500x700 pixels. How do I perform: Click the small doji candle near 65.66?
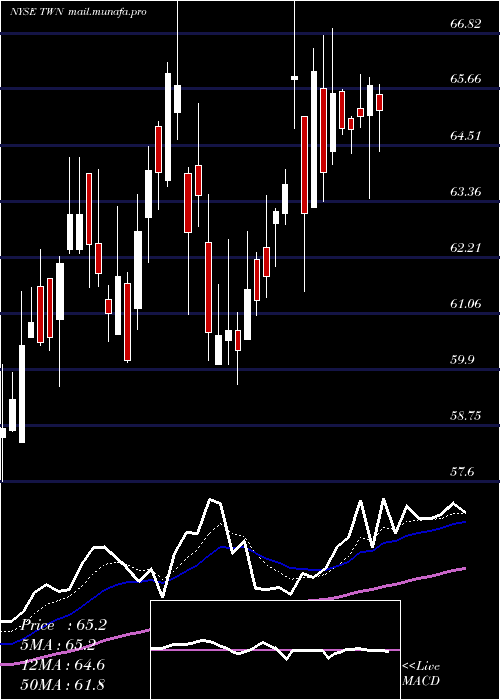pos(294,78)
